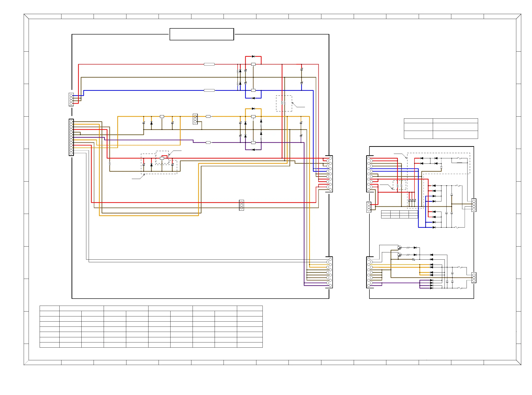Select the lower transistor symbol in right block
532x395 pixels.
[x=399, y=255]
